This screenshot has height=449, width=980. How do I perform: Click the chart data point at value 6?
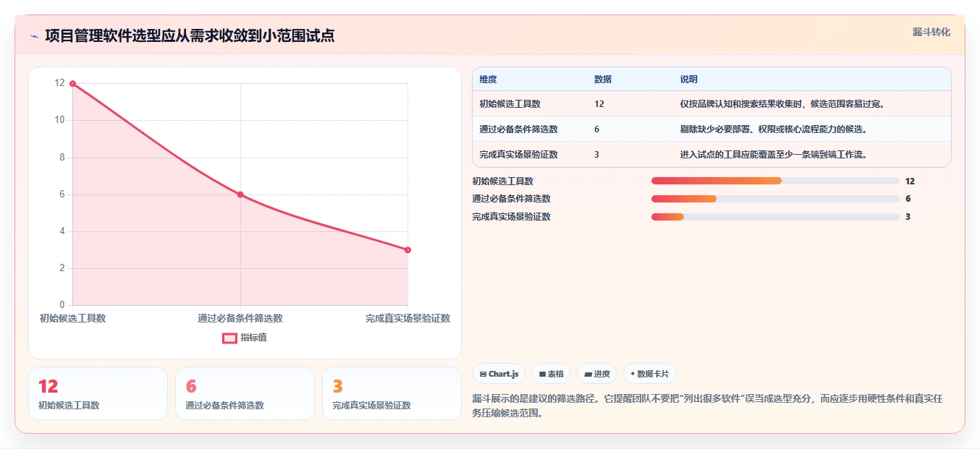tap(240, 194)
